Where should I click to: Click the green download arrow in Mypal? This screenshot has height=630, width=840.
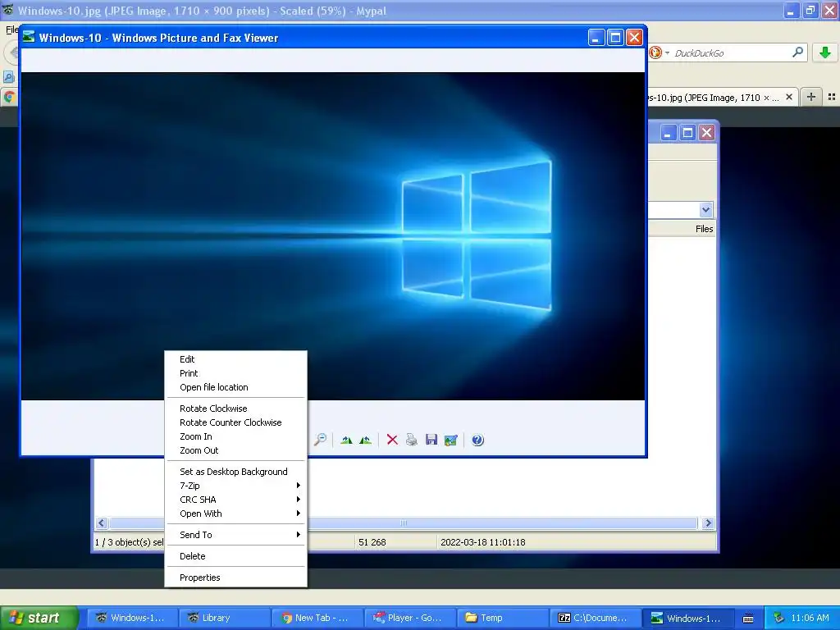click(825, 52)
